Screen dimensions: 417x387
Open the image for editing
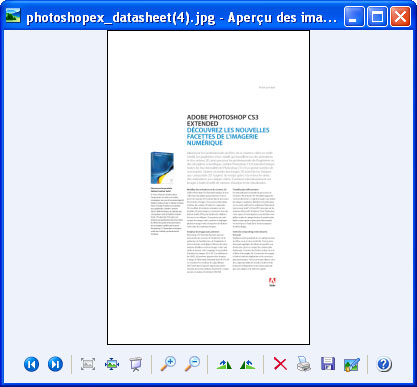pos(352,364)
